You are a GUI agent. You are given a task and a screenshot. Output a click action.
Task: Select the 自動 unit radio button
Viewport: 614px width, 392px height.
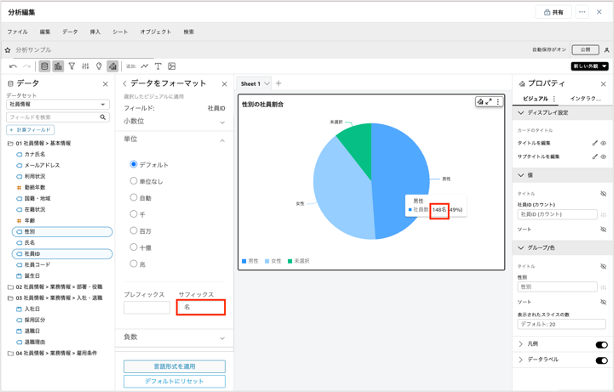click(x=134, y=197)
